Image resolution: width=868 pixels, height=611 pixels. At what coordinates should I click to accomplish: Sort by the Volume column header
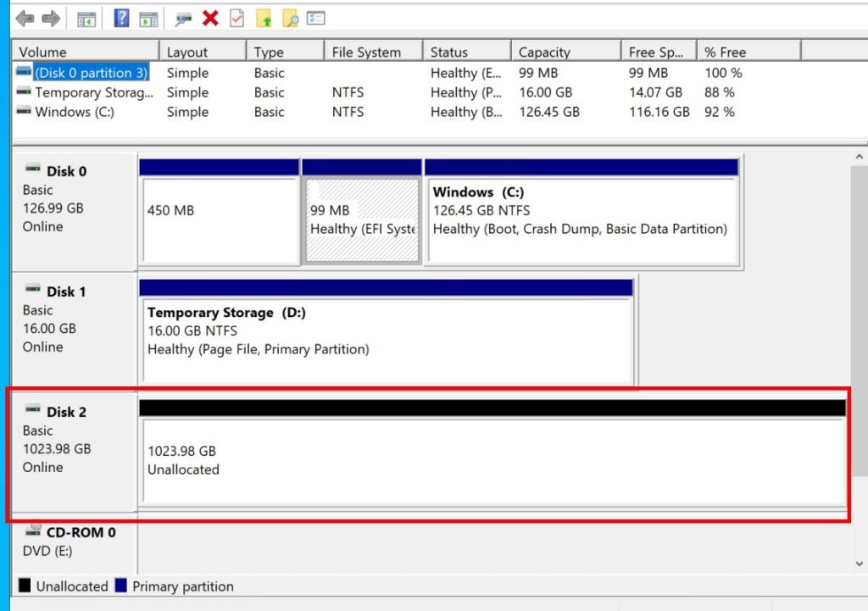click(86, 52)
